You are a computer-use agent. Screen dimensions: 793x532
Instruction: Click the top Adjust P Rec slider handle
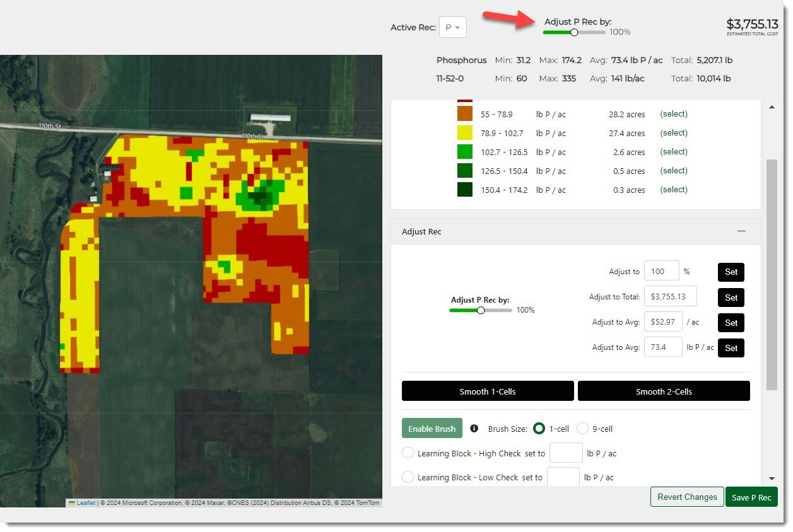(574, 32)
